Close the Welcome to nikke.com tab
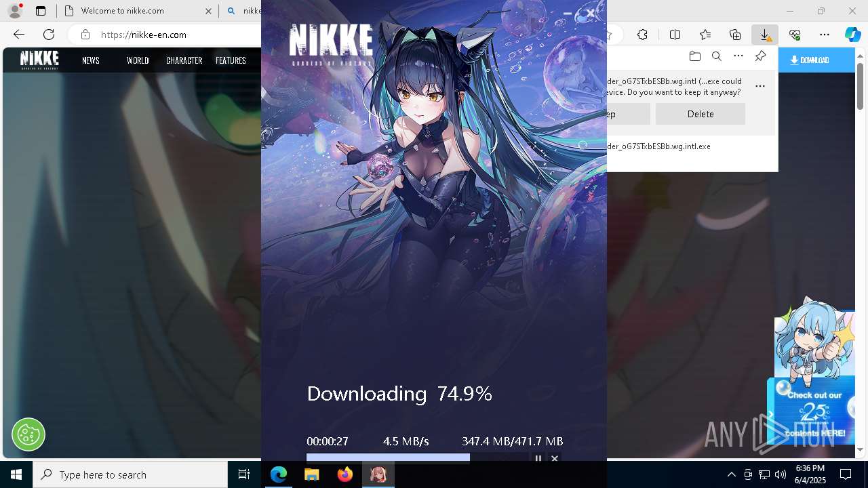The width and height of the screenshot is (868, 488). click(208, 11)
